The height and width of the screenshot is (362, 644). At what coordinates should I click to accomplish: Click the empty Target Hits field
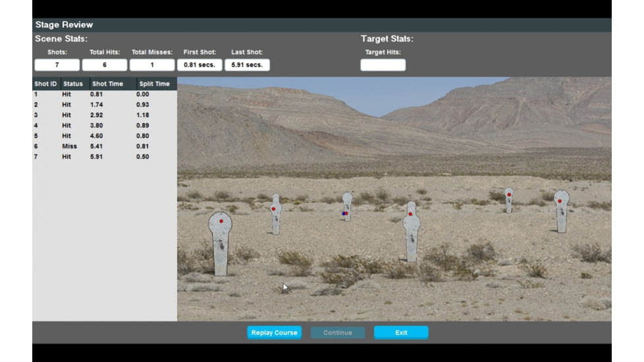point(383,65)
